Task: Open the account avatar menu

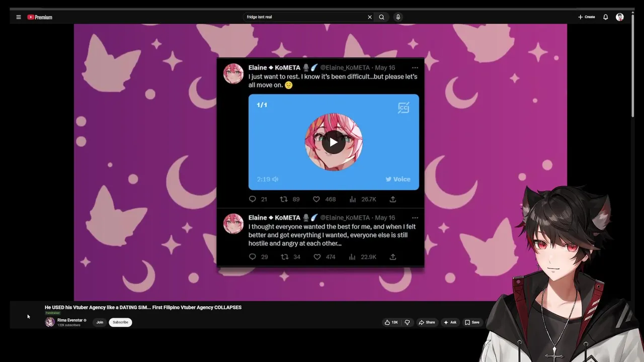Action: click(620, 17)
